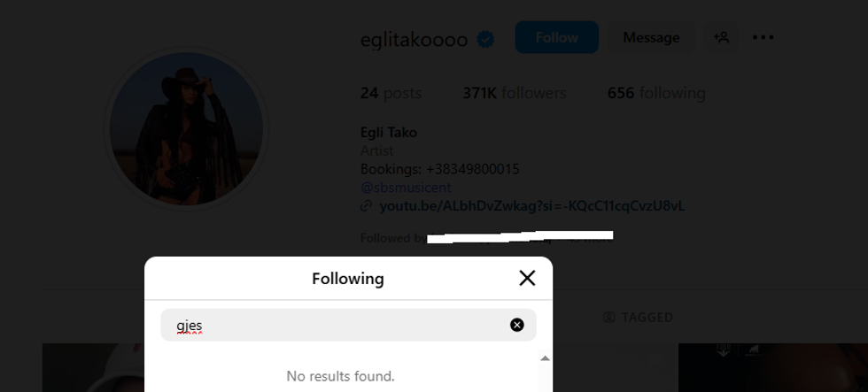
Task: Open the post thumbnail at bottom right
Action: point(772,368)
